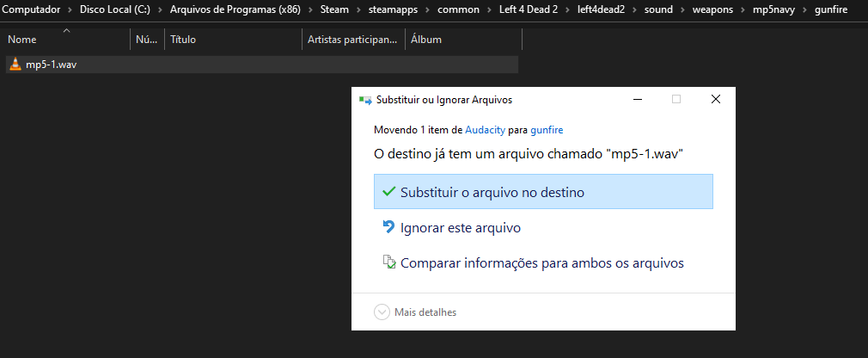Expand chevron between steamapps and common
The height and width of the screenshot is (358, 868).
[x=427, y=9]
